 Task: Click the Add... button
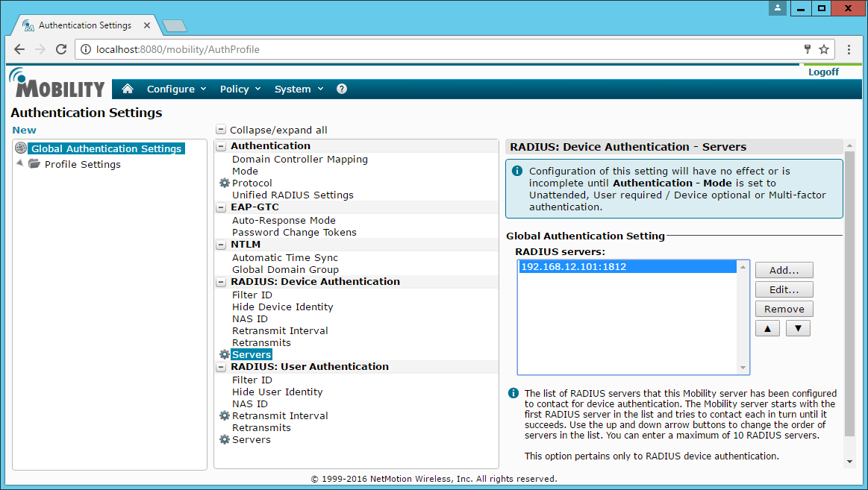(784, 270)
